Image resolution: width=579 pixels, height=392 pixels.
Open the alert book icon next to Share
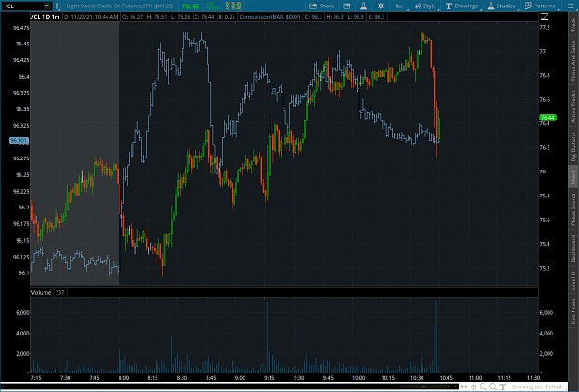[346, 6]
